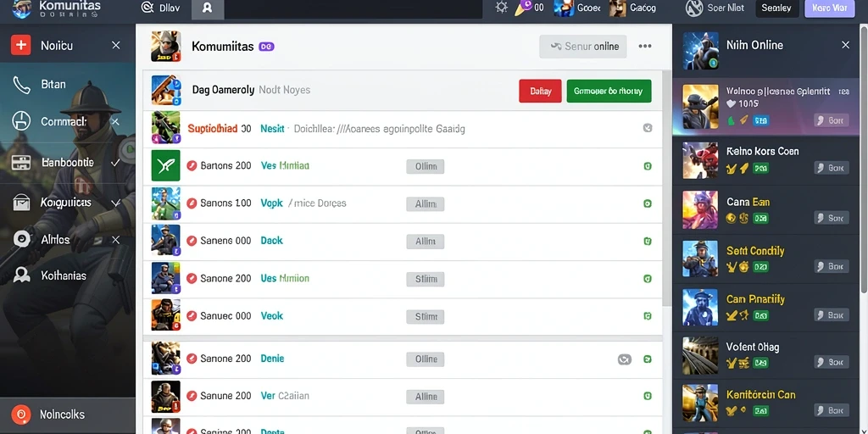The image size is (868, 434).
Task: Open the Keino Kors Coen game thumbnail
Action: pyautogui.click(x=700, y=160)
